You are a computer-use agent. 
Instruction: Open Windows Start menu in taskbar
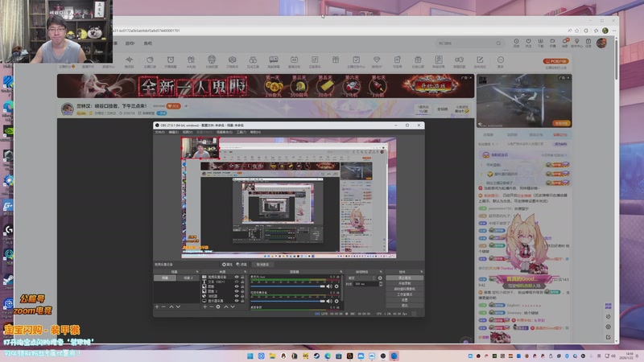(250, 356)
